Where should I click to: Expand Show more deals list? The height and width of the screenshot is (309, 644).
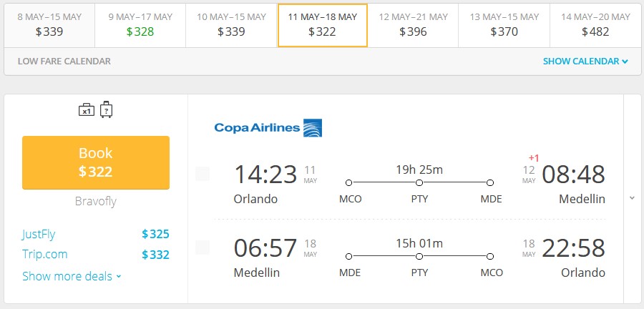72,276
